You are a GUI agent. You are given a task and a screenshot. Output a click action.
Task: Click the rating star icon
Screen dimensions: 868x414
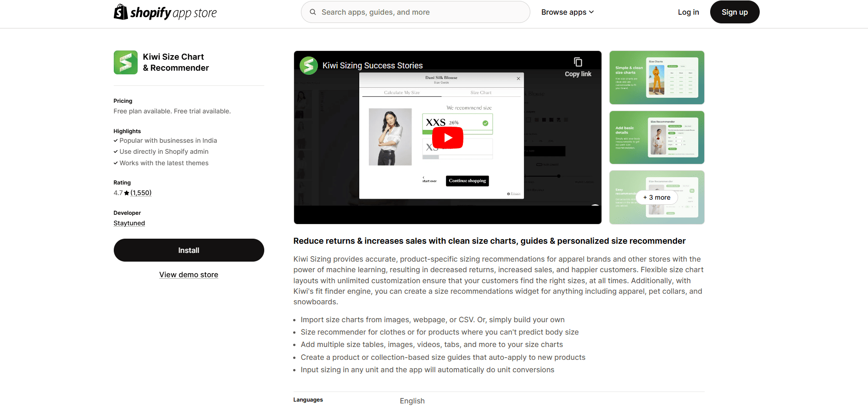pos(127,193)
